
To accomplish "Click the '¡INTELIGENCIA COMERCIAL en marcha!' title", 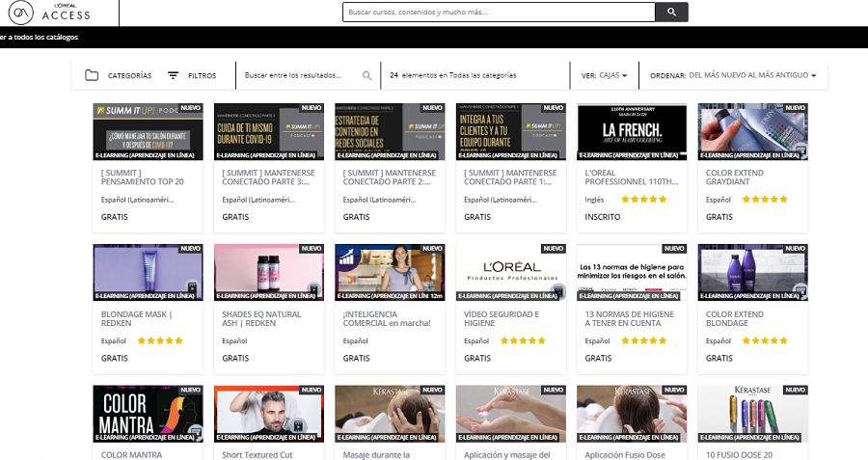I will [x=387, y=318].
